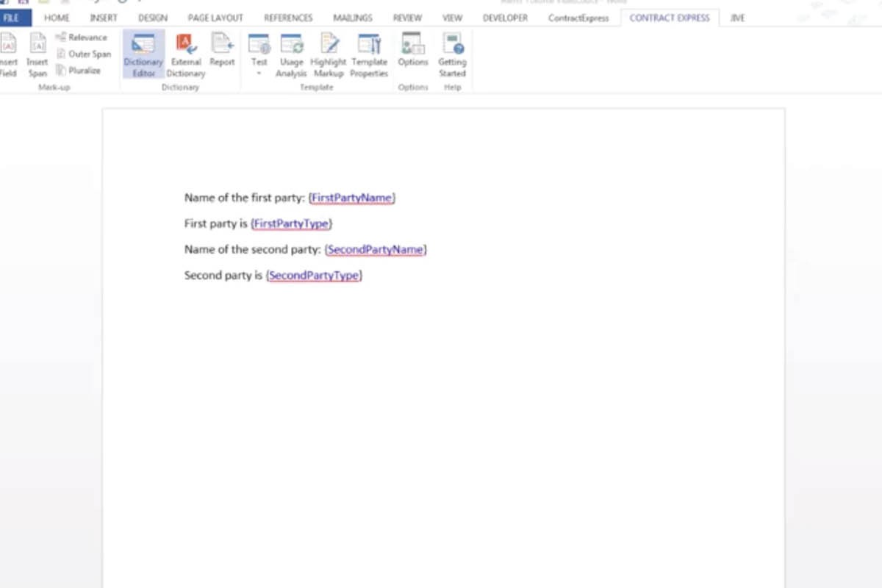Viewport: 882px width, 588px height.
Task: Run Usage Analysis on the template
Action: pyautogui.click(x=291, y=55)
